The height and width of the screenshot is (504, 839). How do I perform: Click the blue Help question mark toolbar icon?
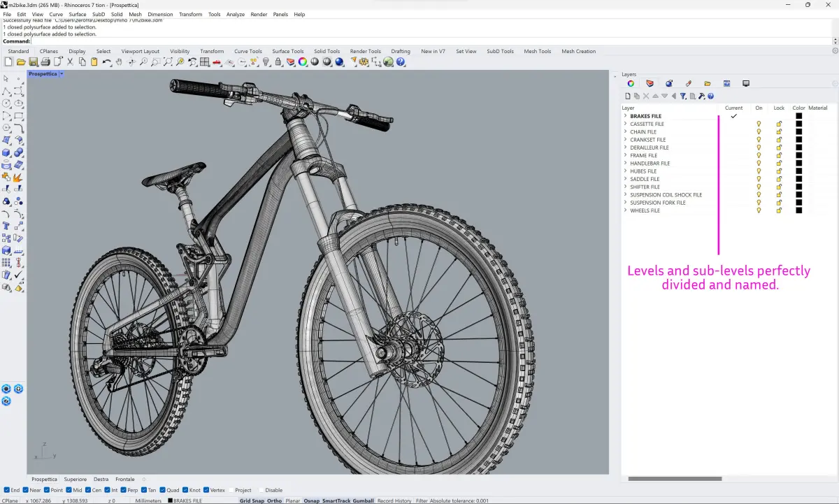[401, 62]
